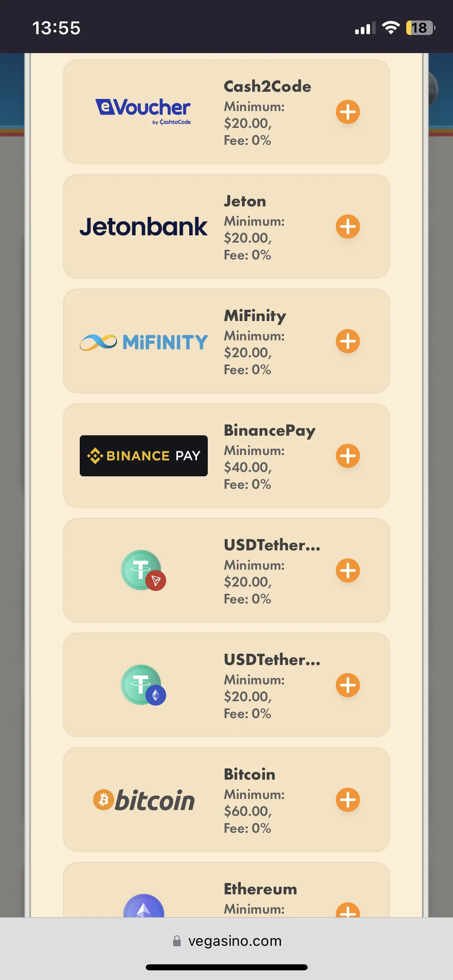
Task: Tap the Ethereum plus icon
Action: (348, 911)
